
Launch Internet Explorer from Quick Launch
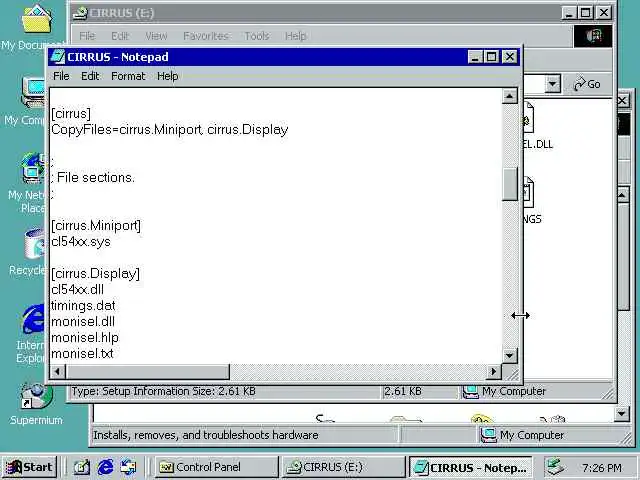[x=105, y=467]
